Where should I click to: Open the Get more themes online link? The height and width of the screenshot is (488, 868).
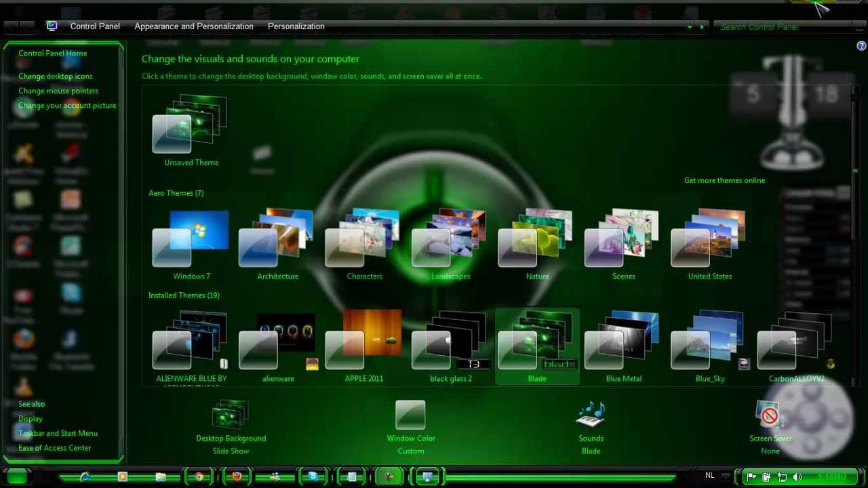click(724, 180)
